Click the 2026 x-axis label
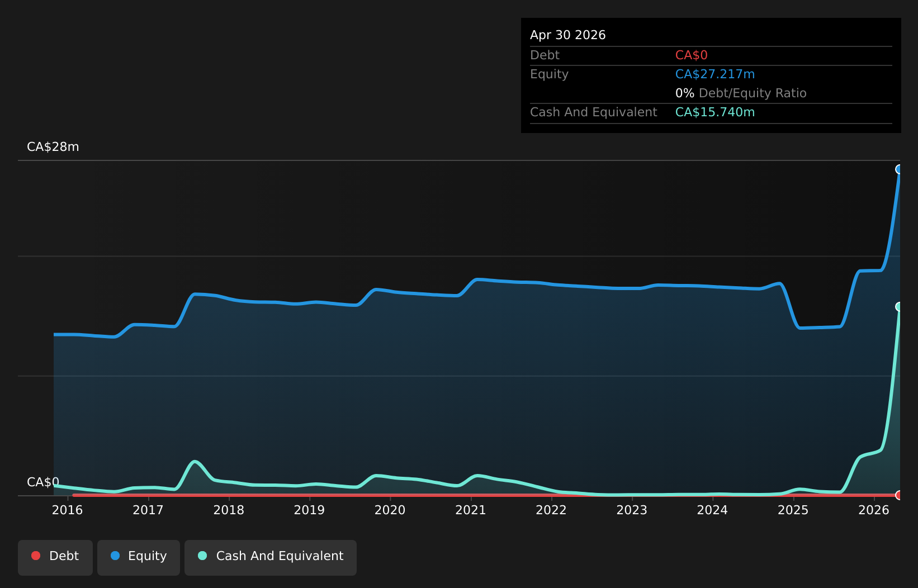The width and height of the screenshot is (918, 588). [x=874, y=510]
